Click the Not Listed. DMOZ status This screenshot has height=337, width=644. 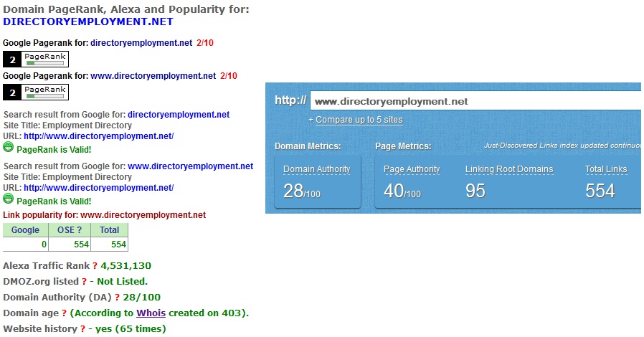122,282
